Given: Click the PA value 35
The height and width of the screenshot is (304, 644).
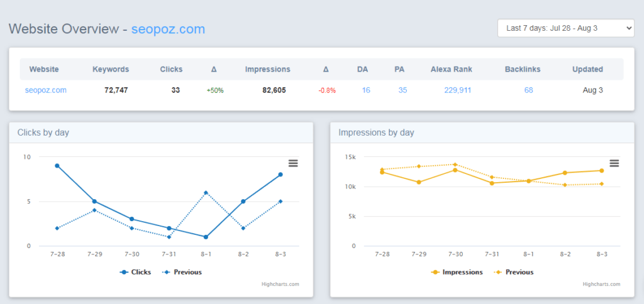Looking at the screenshot, I should 402,90.
